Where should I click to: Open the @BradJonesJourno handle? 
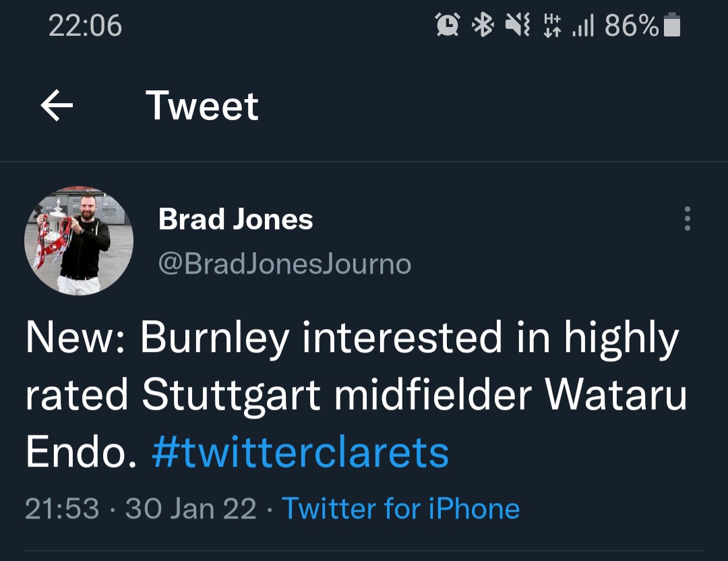[x=284, y=264]
